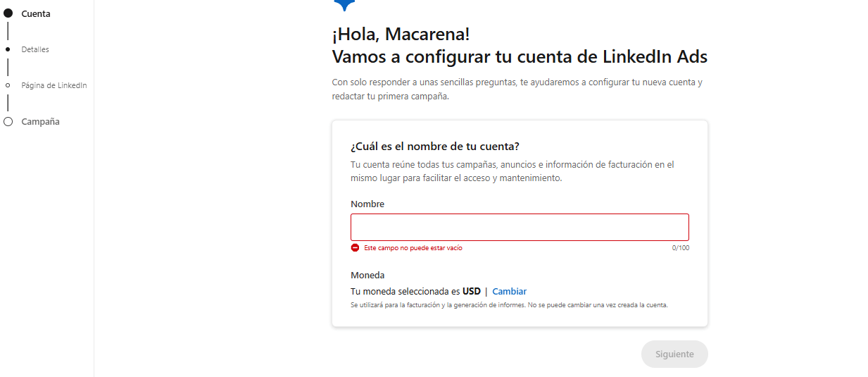Image resolution: width=868 pixels, height=377 pixels.
Task: Select the Página de LinkedIn step label
Action: pos(54,85)
